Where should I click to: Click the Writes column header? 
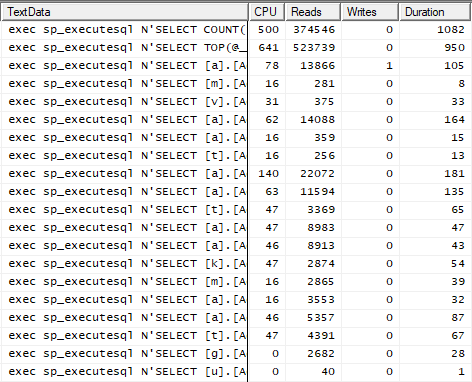pos(370,12)
